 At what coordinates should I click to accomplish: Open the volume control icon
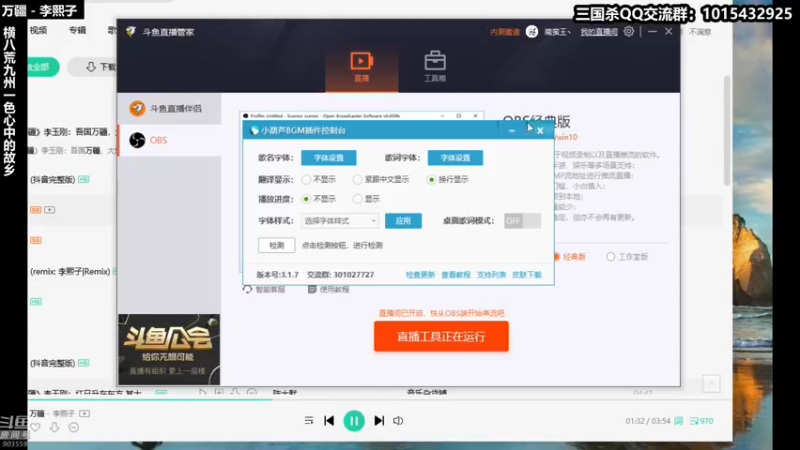tap(398, 421)
